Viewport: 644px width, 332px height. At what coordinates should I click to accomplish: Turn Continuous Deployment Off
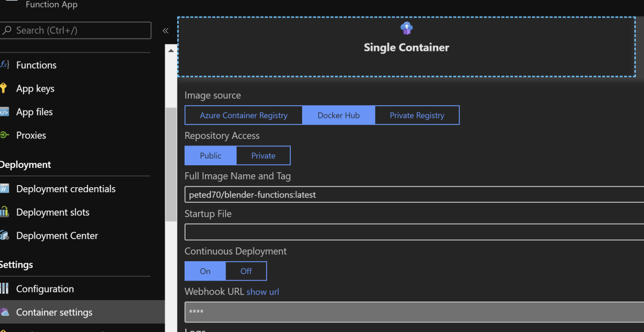(246, 271)
